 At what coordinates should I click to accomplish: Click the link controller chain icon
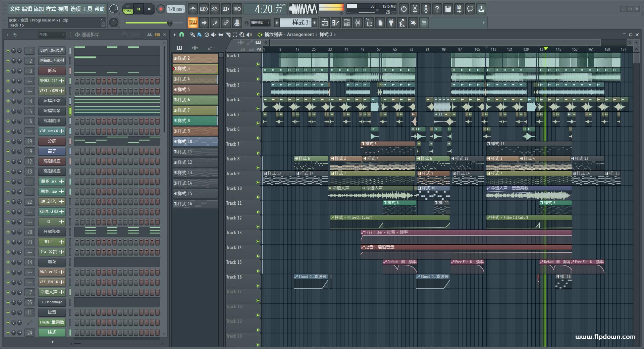pyautogui.click(x=226, y=23)
